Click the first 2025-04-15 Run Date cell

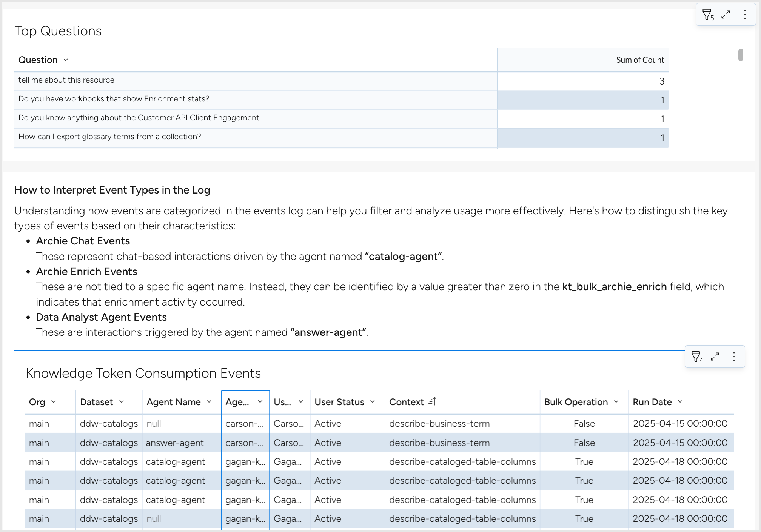pyautogui.click(x=680, y=424)
